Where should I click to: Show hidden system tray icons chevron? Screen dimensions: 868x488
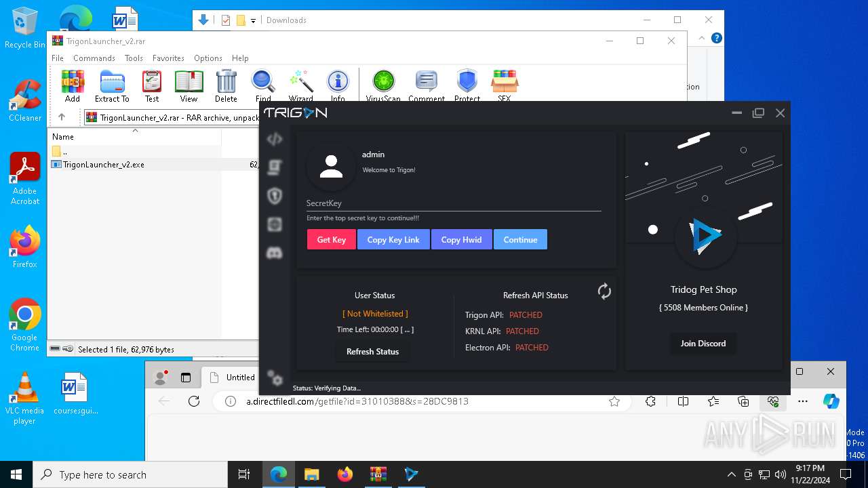[731, 474]
